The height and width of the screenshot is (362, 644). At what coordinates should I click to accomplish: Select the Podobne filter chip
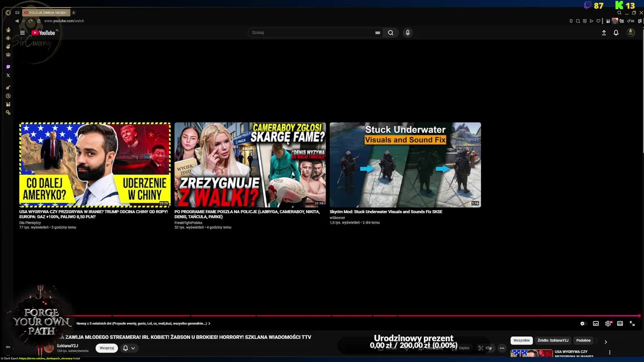[x=584, y=340]
